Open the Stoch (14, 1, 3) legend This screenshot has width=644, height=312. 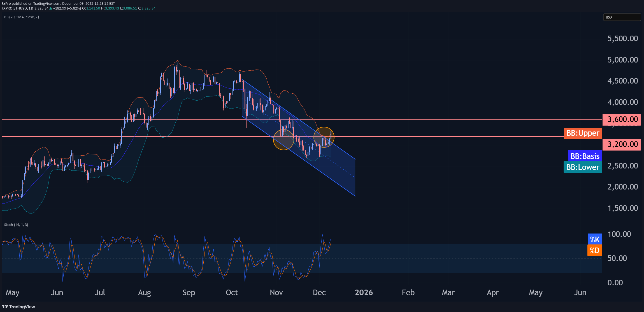16,225
